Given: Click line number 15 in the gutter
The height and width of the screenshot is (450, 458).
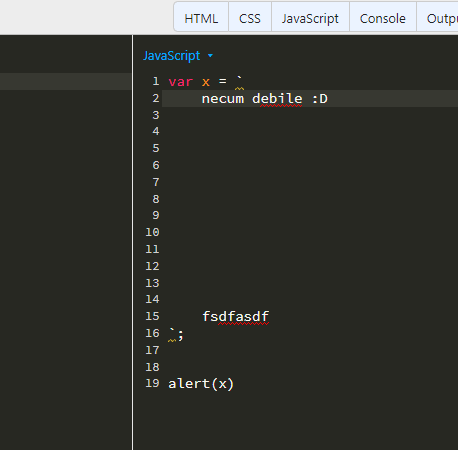Looking at the screenshot, I should pyautogui.click(x=152, y=316).
